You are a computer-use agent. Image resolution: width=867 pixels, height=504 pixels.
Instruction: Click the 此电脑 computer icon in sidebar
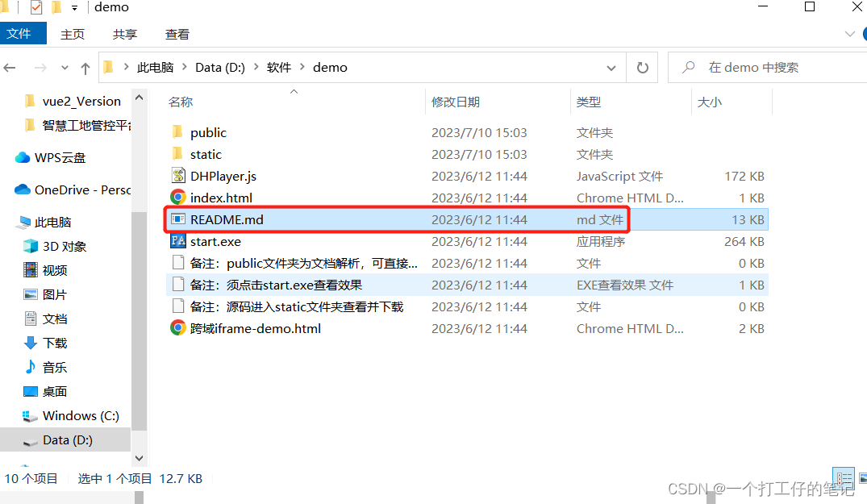coord(25,222)
